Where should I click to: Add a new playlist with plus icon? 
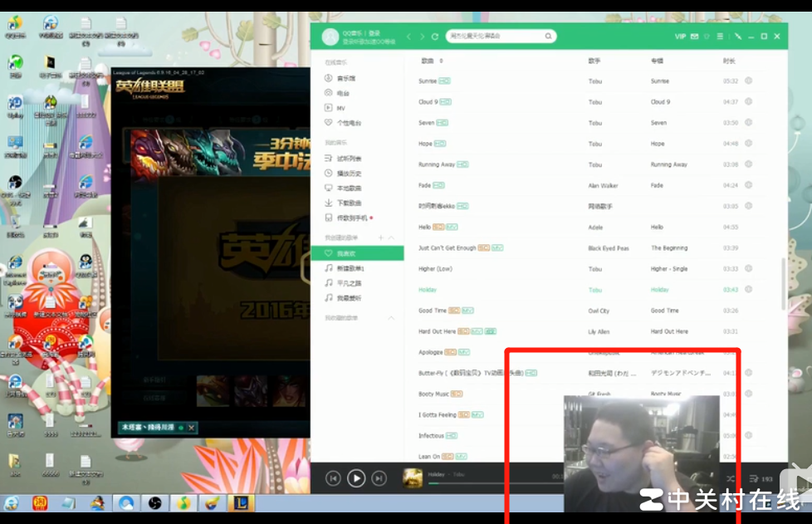[381, 238]
